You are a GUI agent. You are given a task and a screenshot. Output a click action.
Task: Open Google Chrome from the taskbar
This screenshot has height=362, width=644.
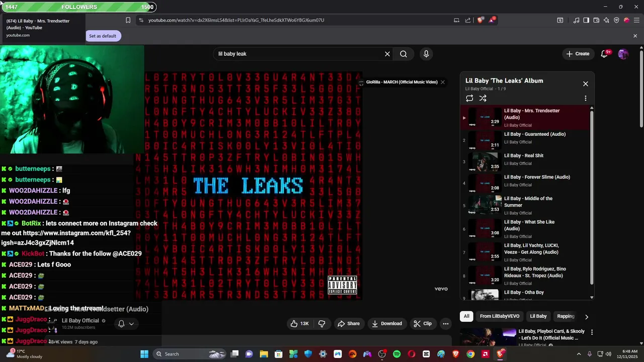pyautogui.click(x=470, y=354)
